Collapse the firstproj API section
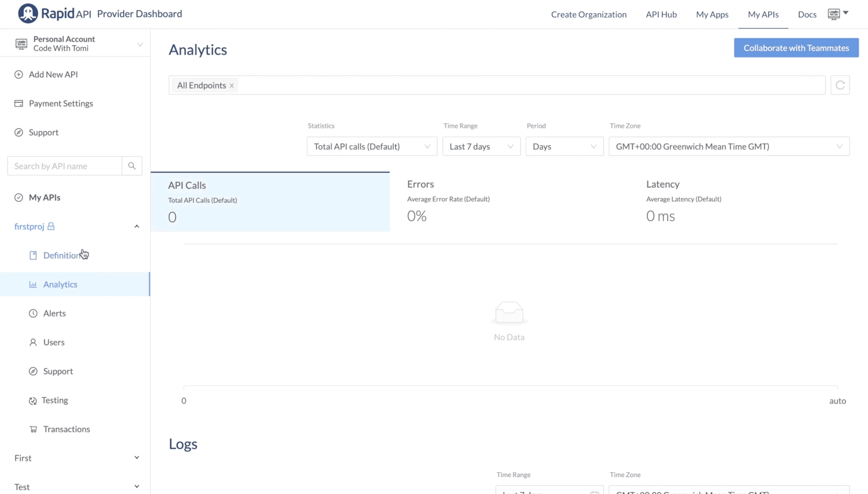 click(x=137, y=226)
